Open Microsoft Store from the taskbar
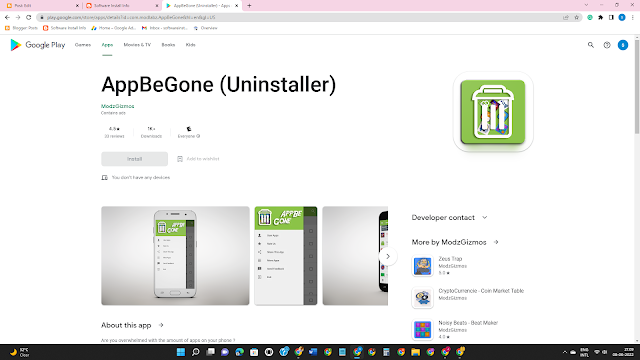 coord(254,352)
